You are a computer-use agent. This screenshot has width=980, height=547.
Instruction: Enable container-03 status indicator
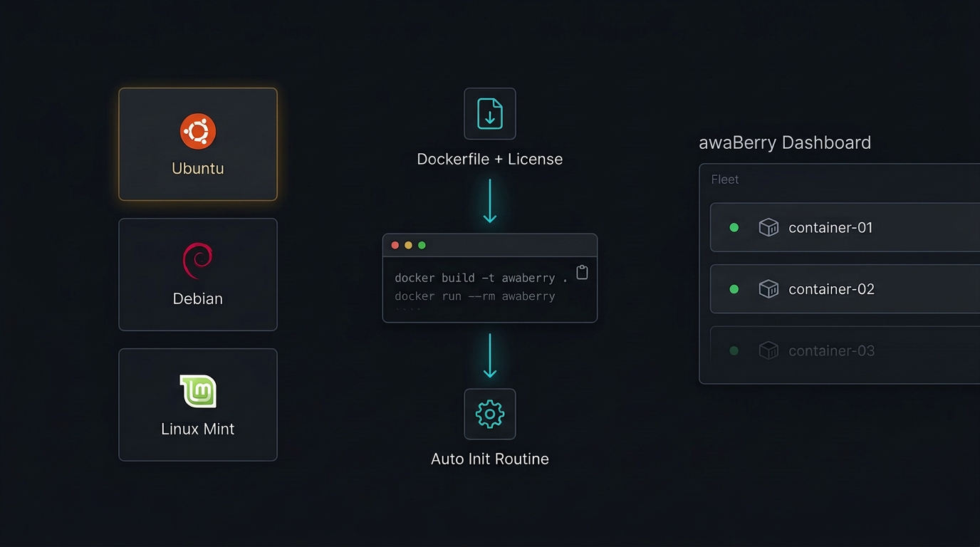tap(734, 350)
